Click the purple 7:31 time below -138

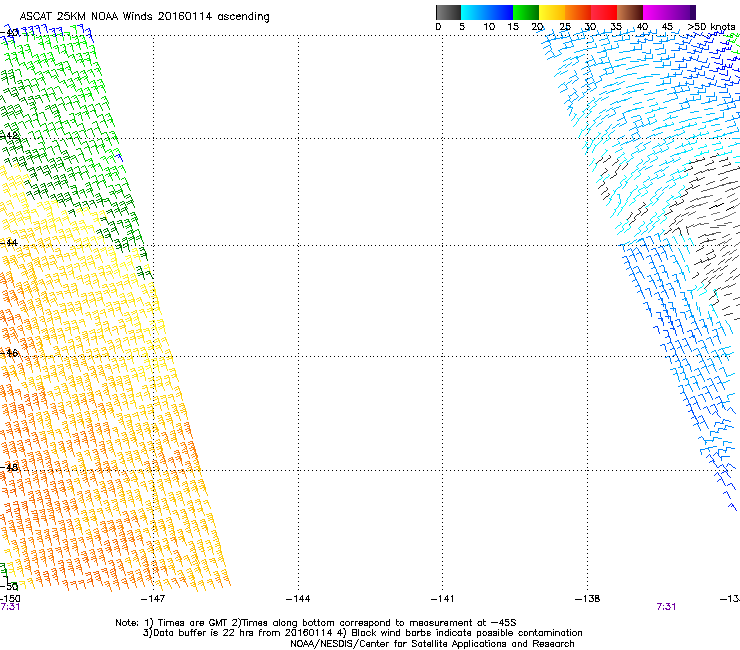click(666, 607)
